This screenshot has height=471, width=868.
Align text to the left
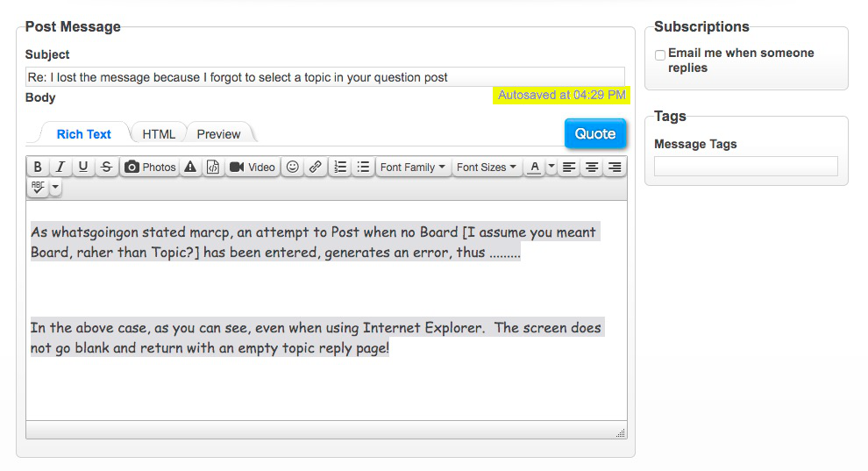click(568, 167)
